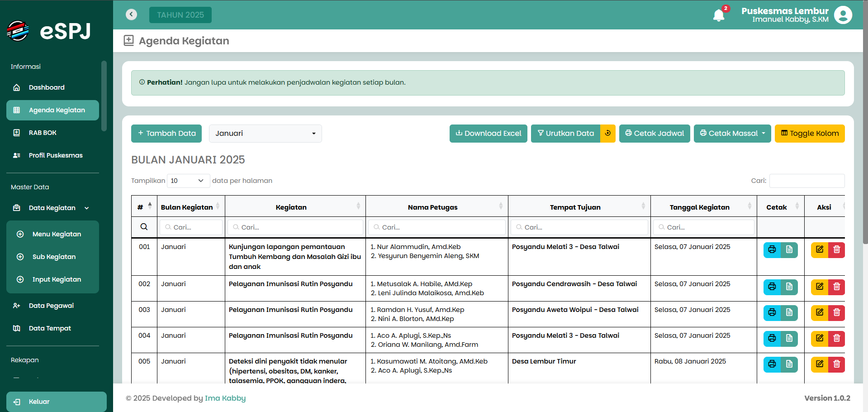Focus Tanggal Kegiatan column filter field
868x412 pixels.
(704, 227)
